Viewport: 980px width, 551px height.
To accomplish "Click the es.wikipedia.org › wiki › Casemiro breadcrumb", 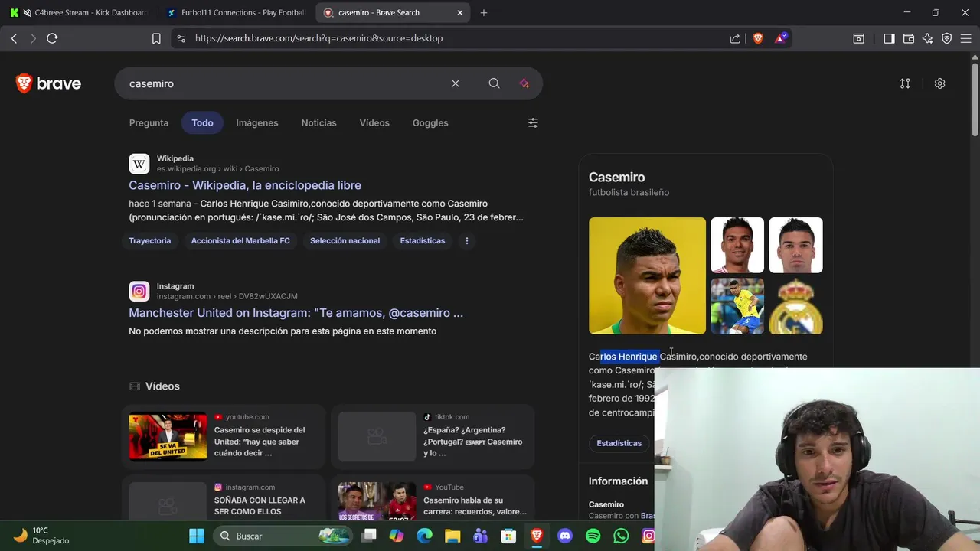I will (x=218, y=169).
